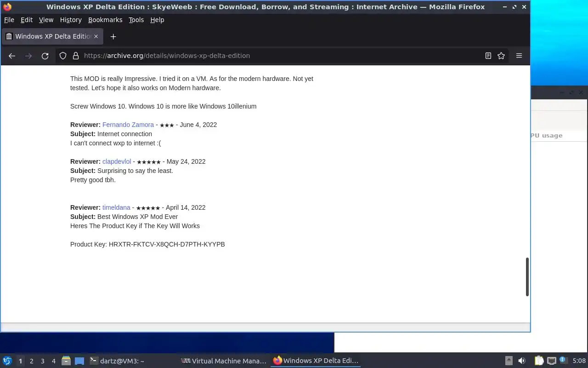The height and width of the screenshot is (368, 588).
Task: Switch to Virtual Machine Manager in the taskbar
Action: coord(224,361)
